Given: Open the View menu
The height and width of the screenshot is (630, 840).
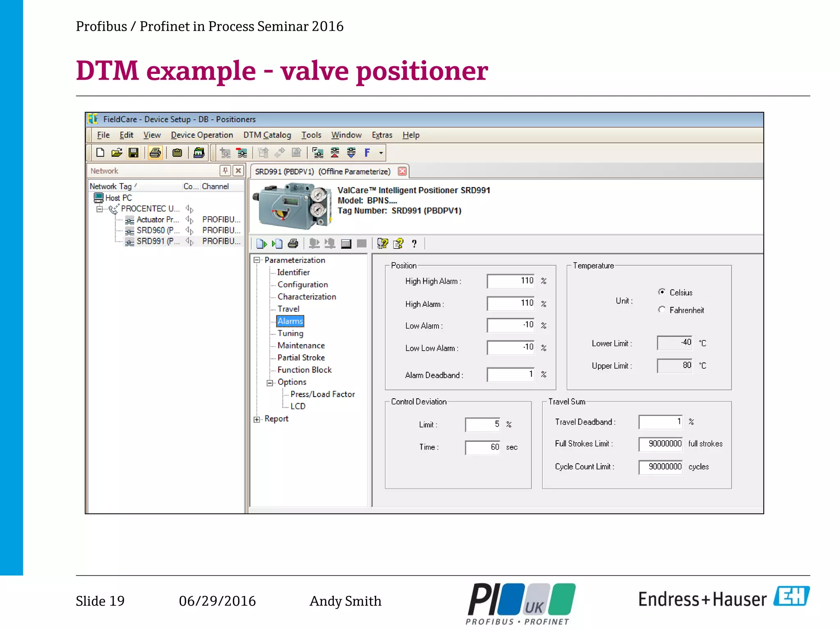Looking at the screenshot, I should coord(152,135).
